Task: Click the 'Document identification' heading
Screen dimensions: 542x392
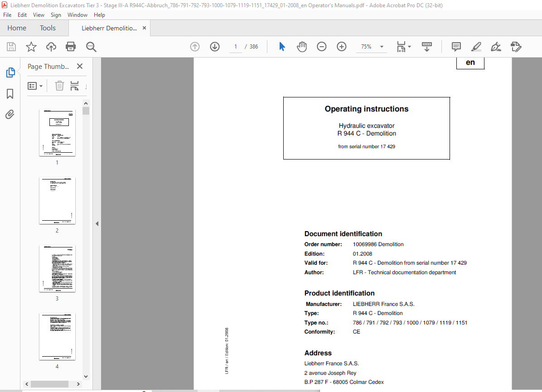Action: [x=343, y=234]
